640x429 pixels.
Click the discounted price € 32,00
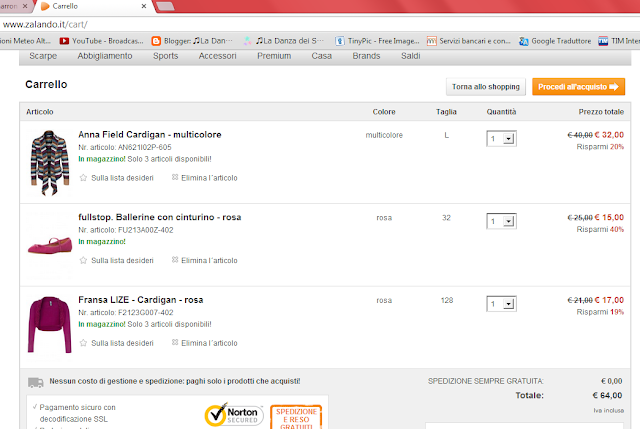609,135
